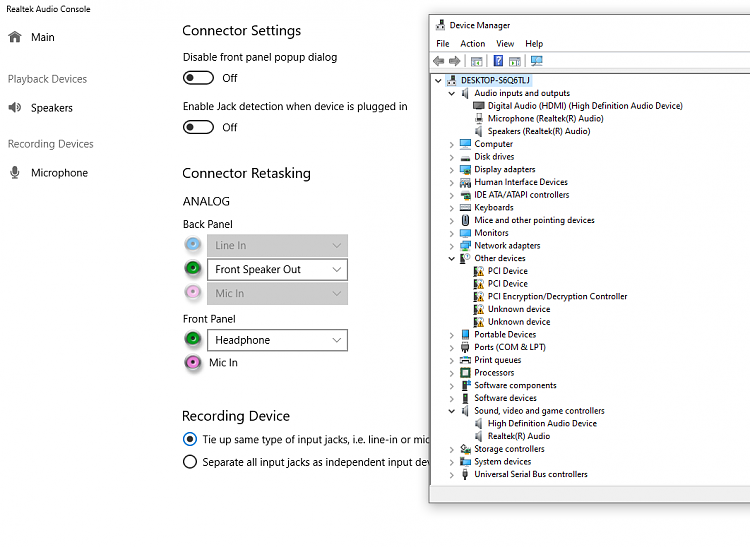The width and height of the screenshot is (750, 547).
Task: Open the File menu in Device Manager
Action: (442, 44)
